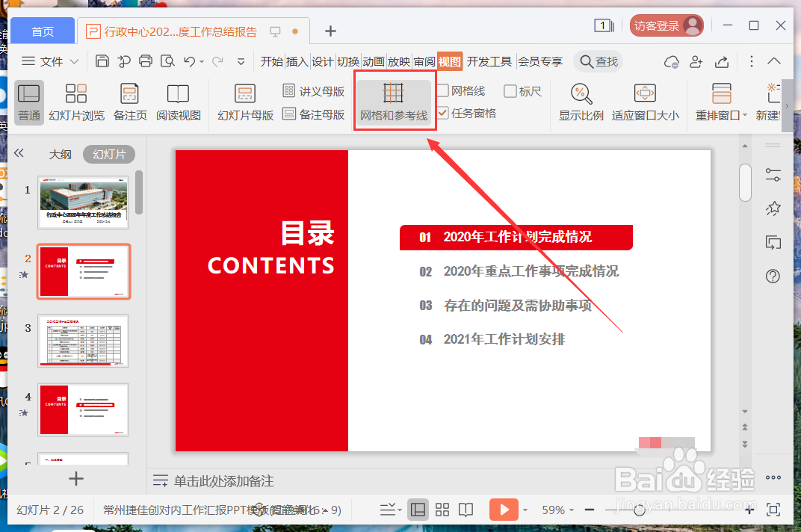This screenshot has width=801, height=532.
Task: Open 设计 ribbon tab
Action: tap(322, 62)
